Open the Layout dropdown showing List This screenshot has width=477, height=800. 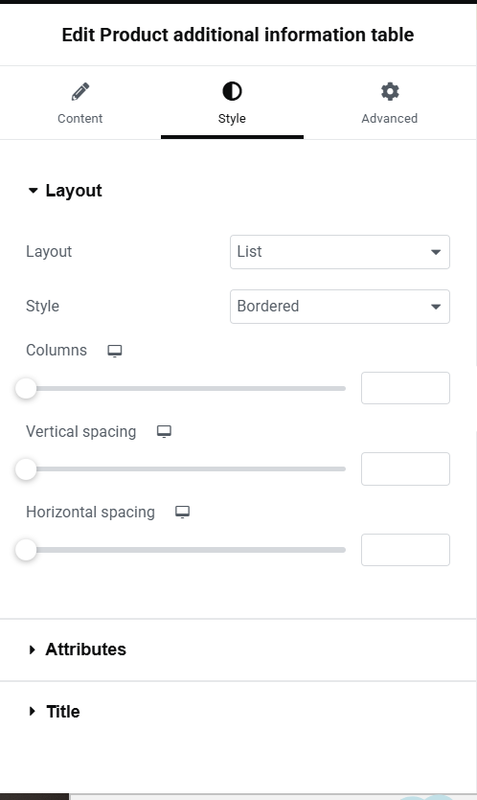click(340, 252)
